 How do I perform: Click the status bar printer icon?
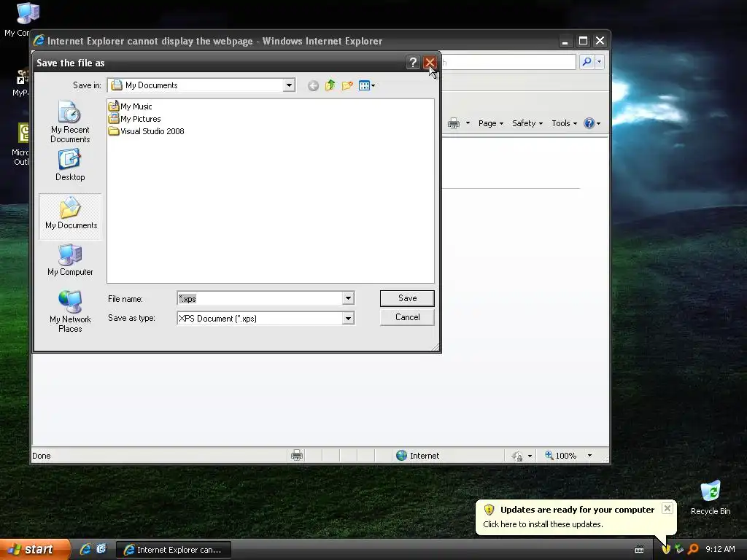pyautogui.click(x=297, y=455)
